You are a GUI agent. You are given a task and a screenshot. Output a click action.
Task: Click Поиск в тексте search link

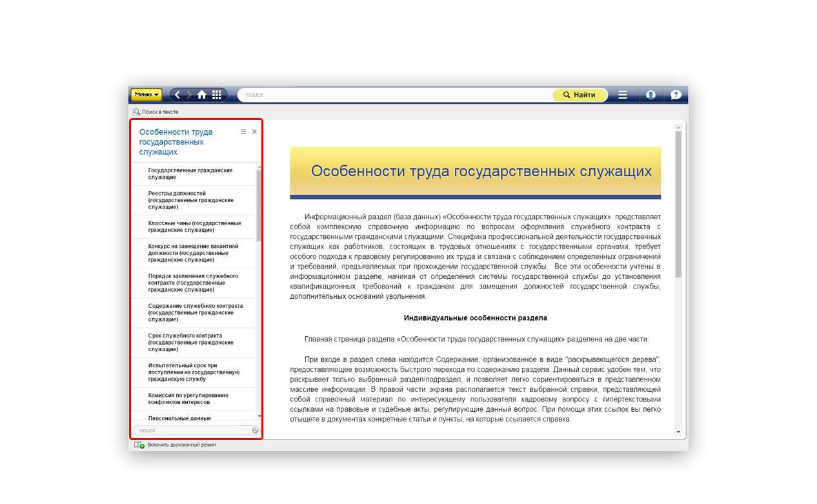pyautogui.click(x=156, y=112)
